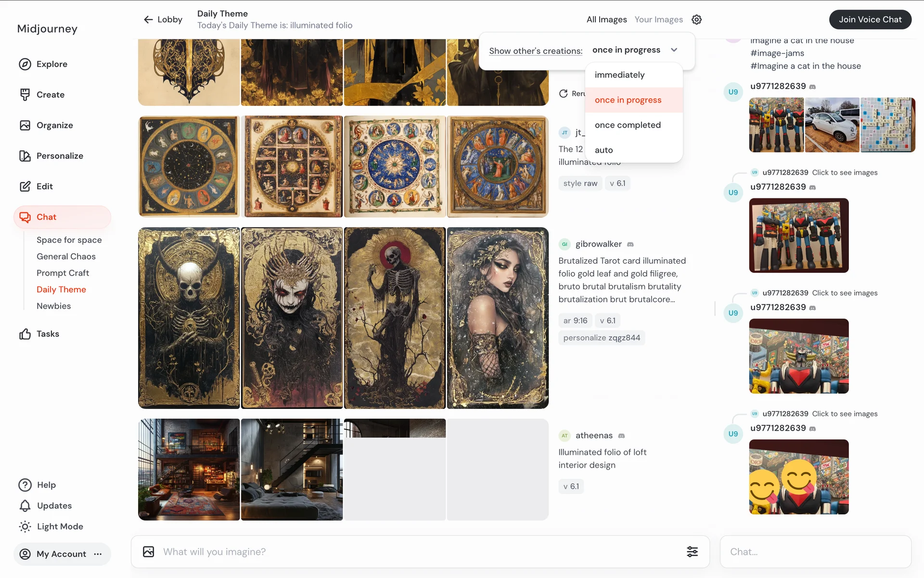This screenshot has width=924, height=578.
Task: Open the Edit pencil icon
Action: (x=25, y=186)
